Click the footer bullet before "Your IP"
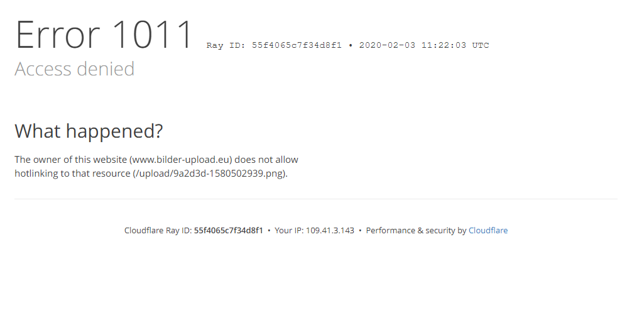The height and width of the screenshot is (315, 644). pyautogui.click(x=269, y=231)
